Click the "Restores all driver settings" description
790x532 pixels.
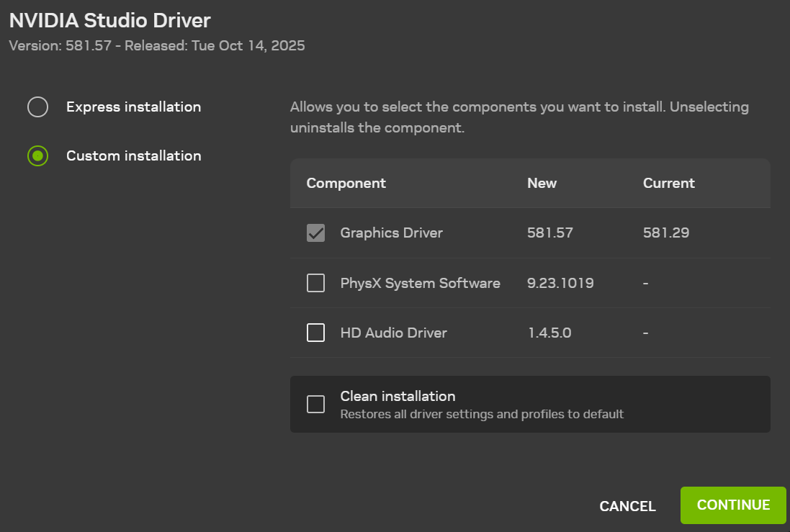481,415
